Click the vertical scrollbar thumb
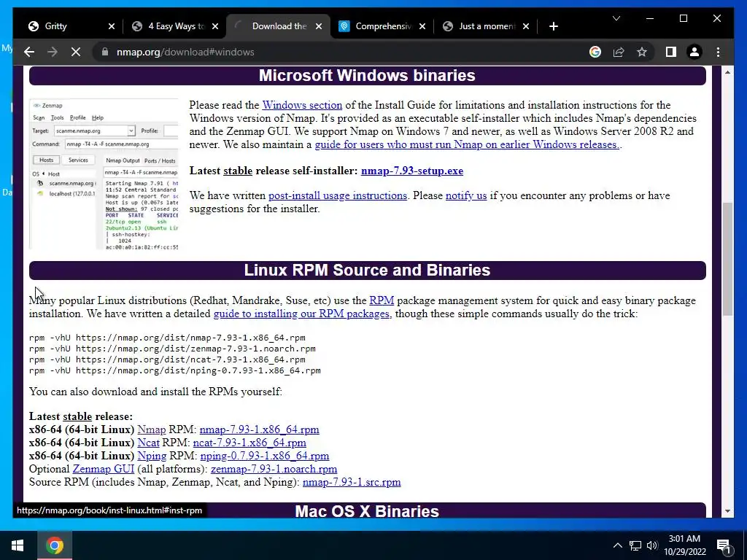Viewport: 747px width, 560px height. (727, 259)
